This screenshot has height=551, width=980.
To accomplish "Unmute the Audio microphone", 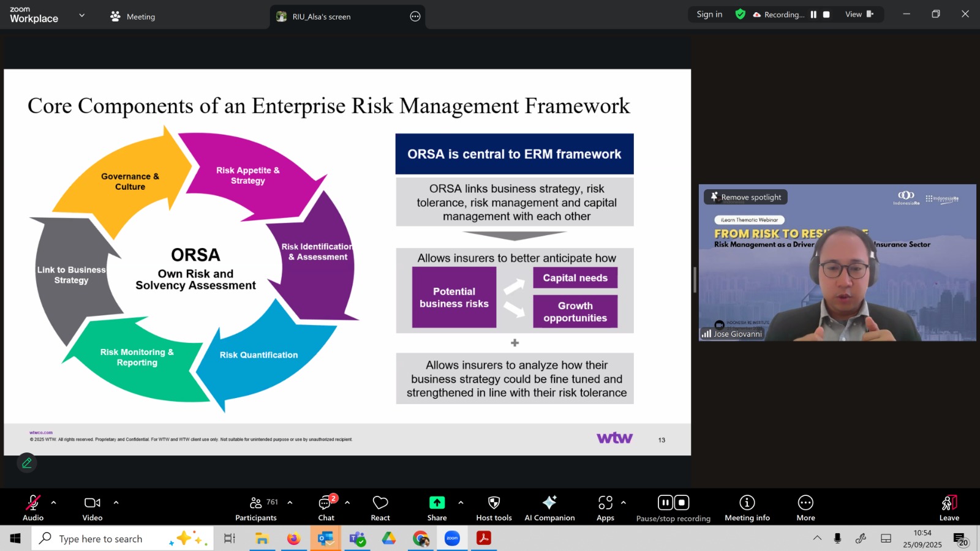I will click(x=33, y=508).
